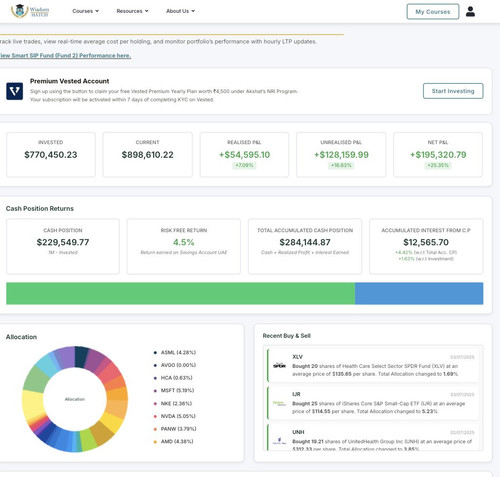Select the MSFT legend entry
This screenshot has width=500, height=477.
(x=174, y=390)
